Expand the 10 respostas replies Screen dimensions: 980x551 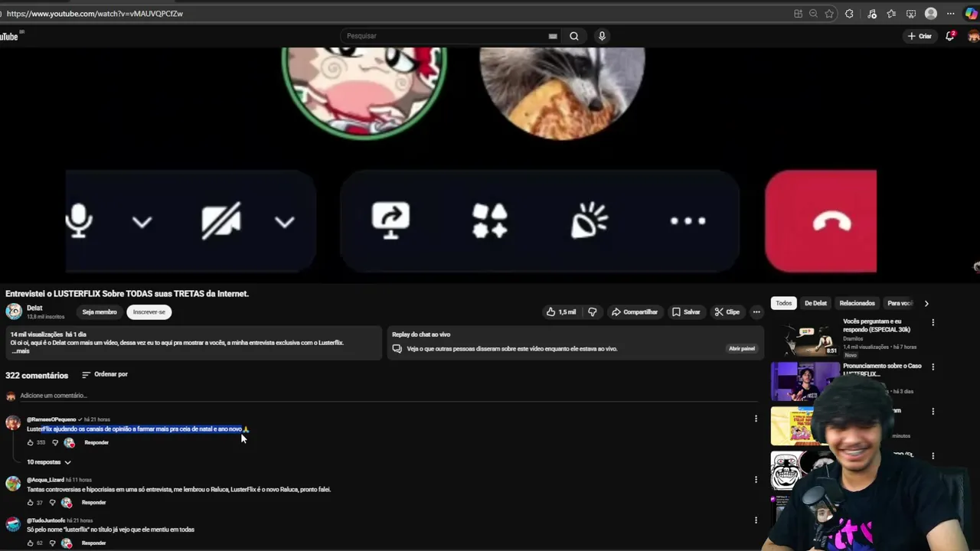pos(49,462)
